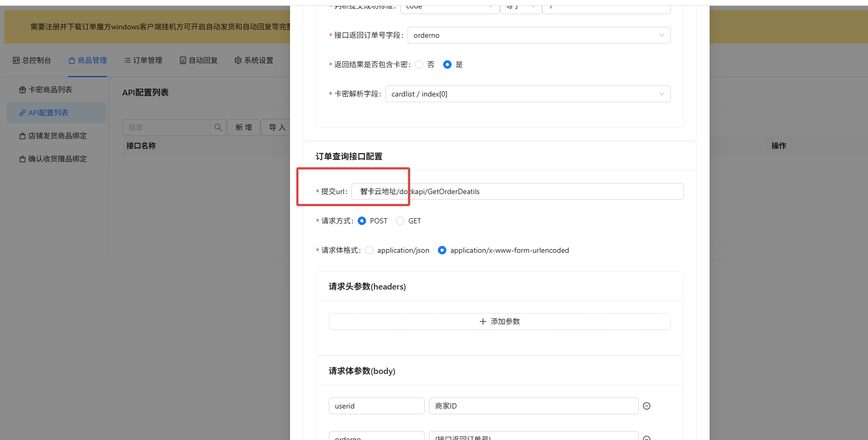Open 系统设置 tab
The image size is (868, 440).
254,60
